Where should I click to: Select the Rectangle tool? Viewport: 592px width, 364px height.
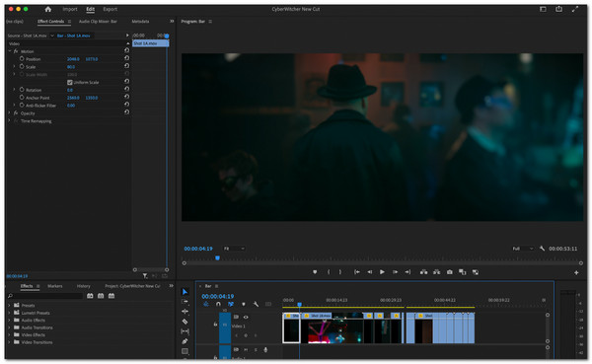click(x=185, y=351)
